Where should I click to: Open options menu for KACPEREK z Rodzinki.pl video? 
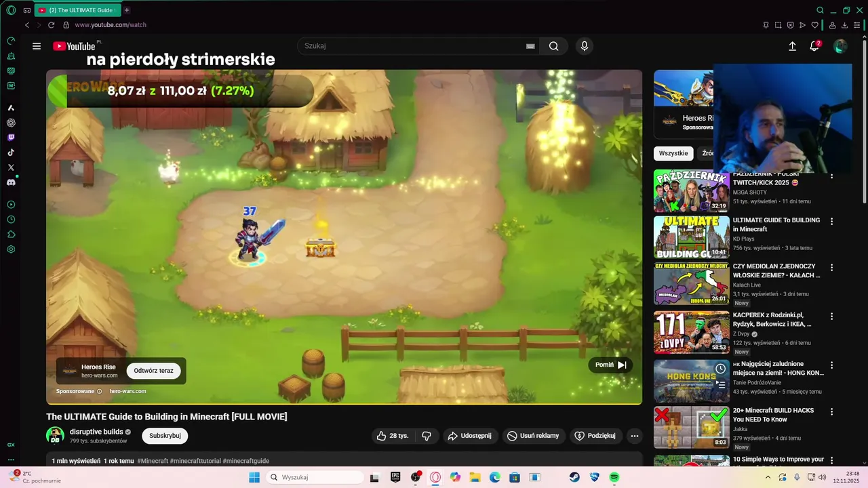[x=831, y=317]
